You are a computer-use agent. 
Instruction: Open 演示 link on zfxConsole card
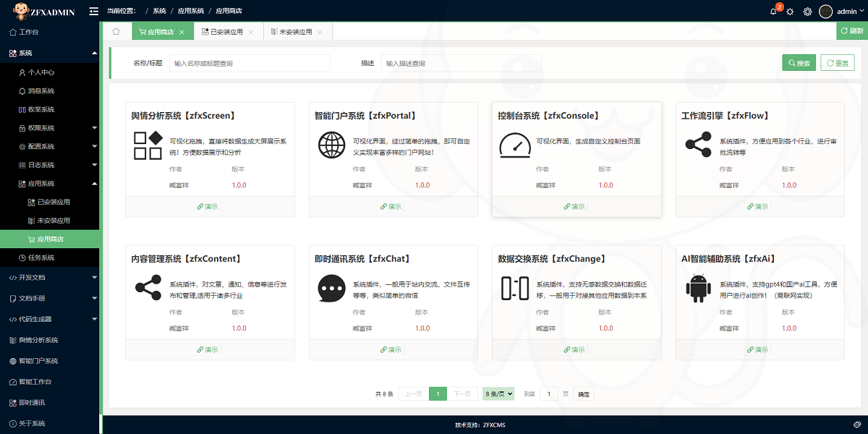pyautogui.click(x=574, y=206)
